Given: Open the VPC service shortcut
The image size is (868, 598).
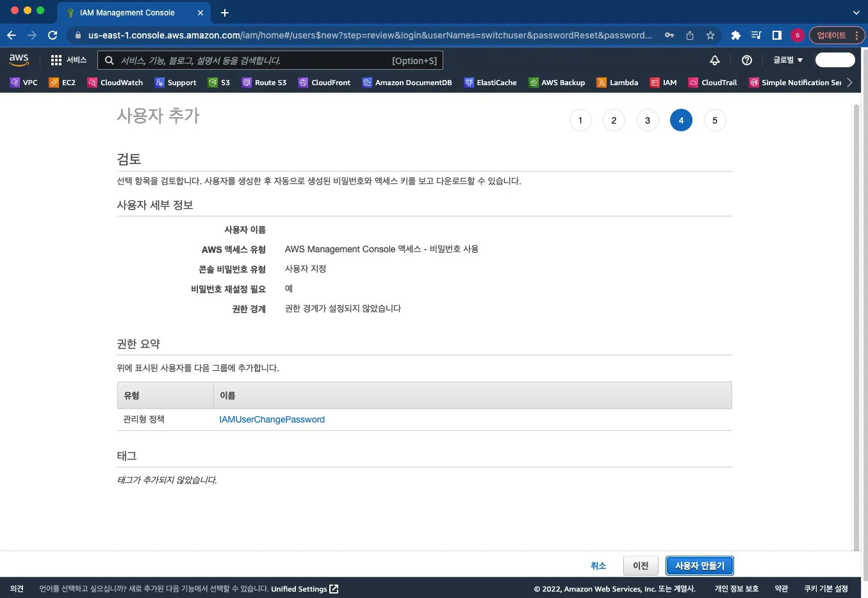Looking at the screenshot, I should (x=24, y=83).
